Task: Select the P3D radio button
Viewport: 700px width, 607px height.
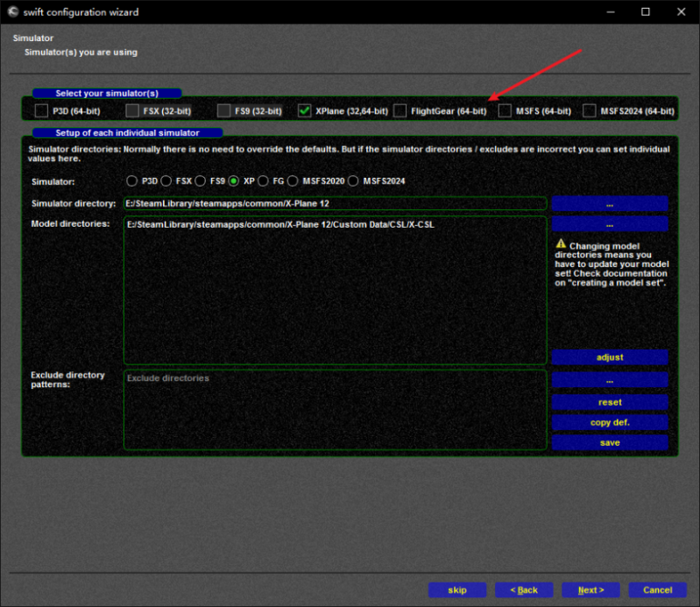Action: point(132,181)
